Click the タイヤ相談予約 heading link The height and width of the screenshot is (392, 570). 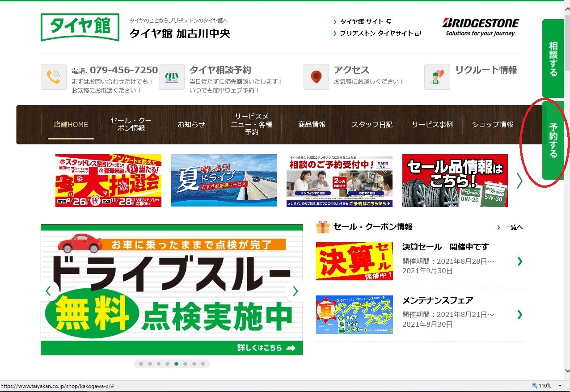[x=220, y=70]
